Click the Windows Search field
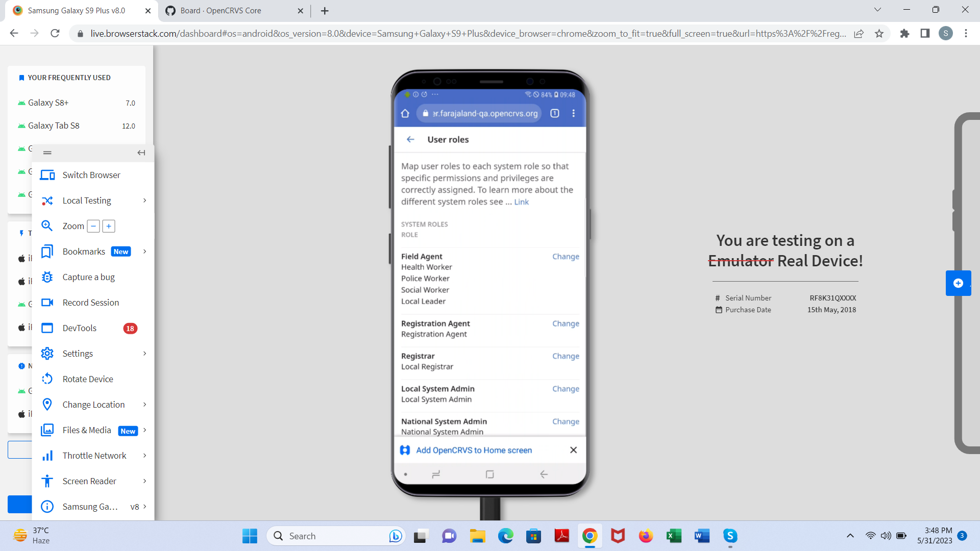 point(336,536)
